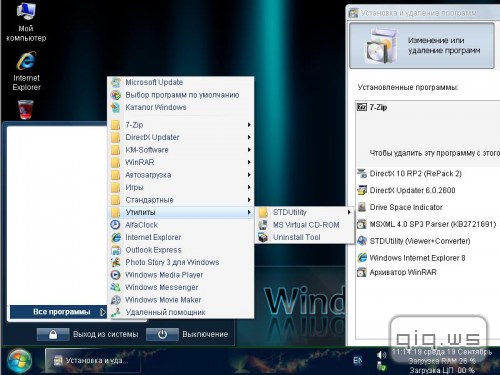Click the Windows Movie Maker icon
500x375 pixels.
click(116, 300)
